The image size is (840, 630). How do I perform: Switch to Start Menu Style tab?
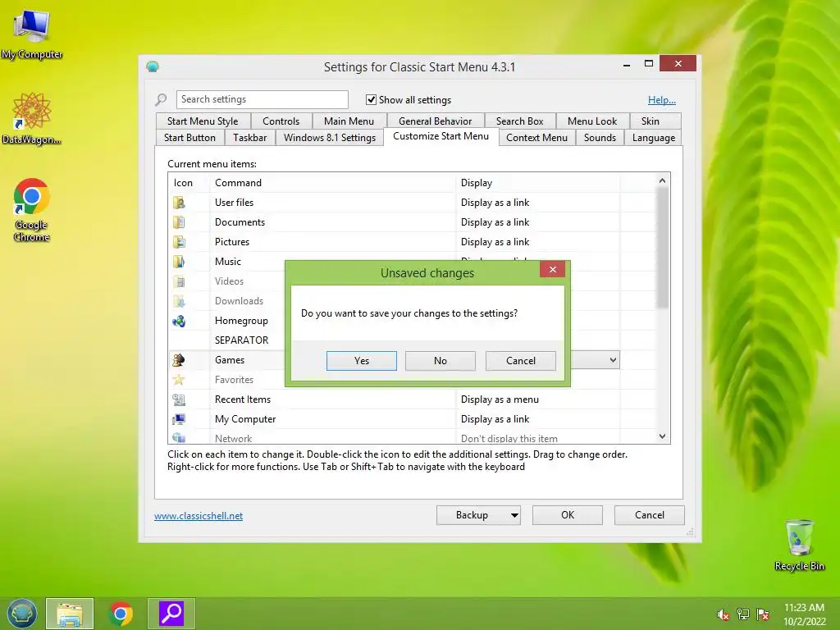[x=203, y=121]
